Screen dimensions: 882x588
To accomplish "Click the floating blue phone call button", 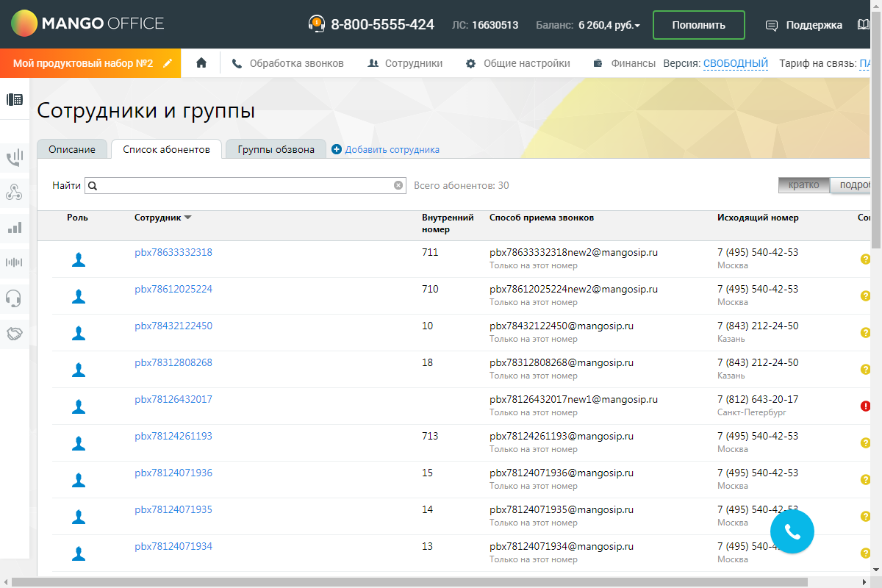I will pos(792,531).
